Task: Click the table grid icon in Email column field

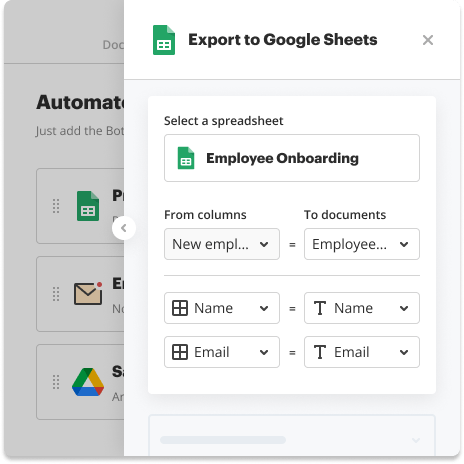Action: click(180, 352)
